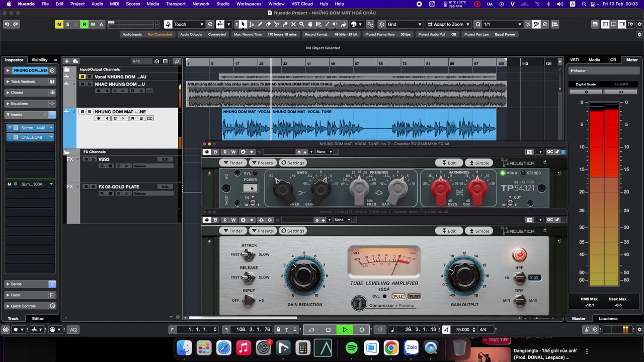Toggle POWER switch on Chandler EQ
Image resolution: width=644 pixels, height=362 pixels.
click(x=250, y=188)
